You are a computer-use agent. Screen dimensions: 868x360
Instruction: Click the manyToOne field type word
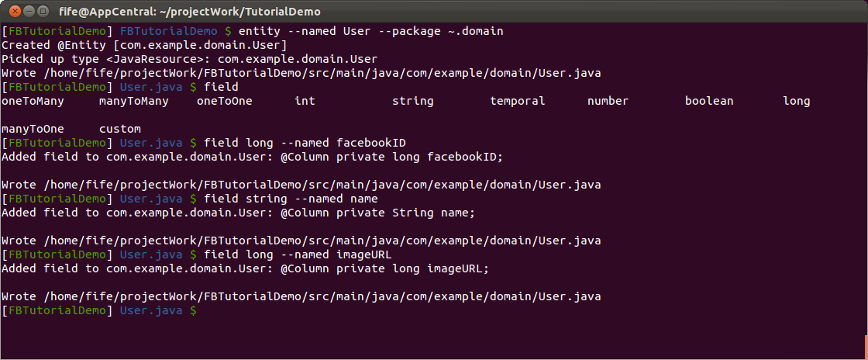(x=33, y=129)
